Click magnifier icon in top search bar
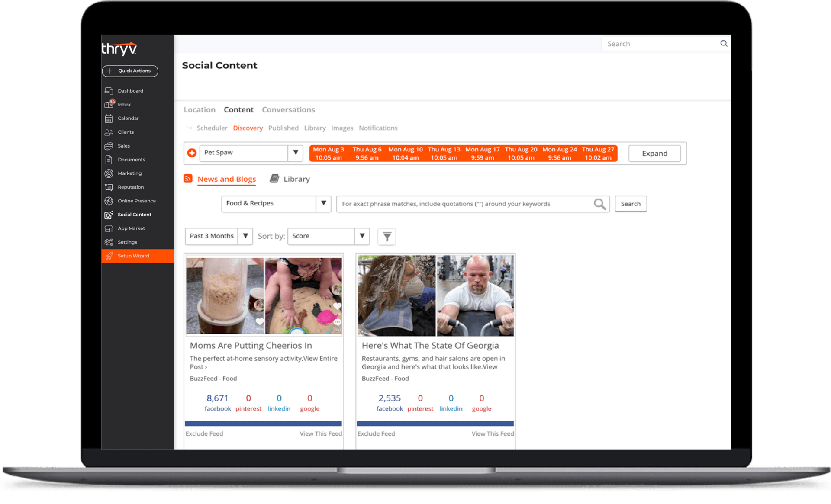Screen dimensions: 831x504 click(724, 44)
